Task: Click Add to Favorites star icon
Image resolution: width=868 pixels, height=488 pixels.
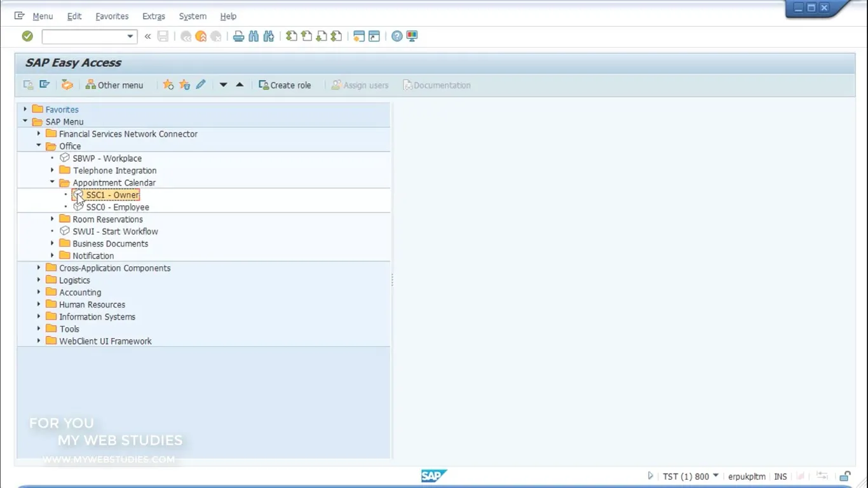Action: click(168, 85)
